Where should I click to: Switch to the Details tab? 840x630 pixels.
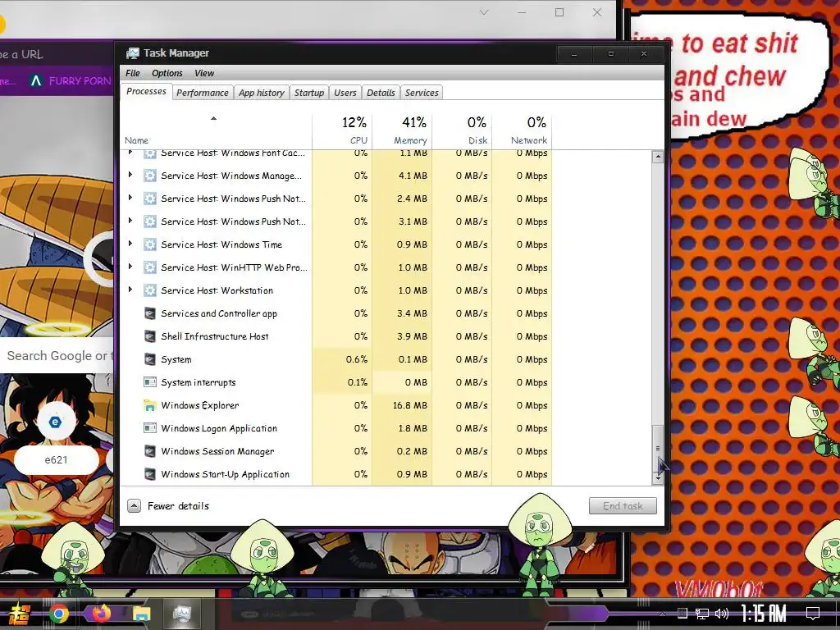click(x=381, y=93)
